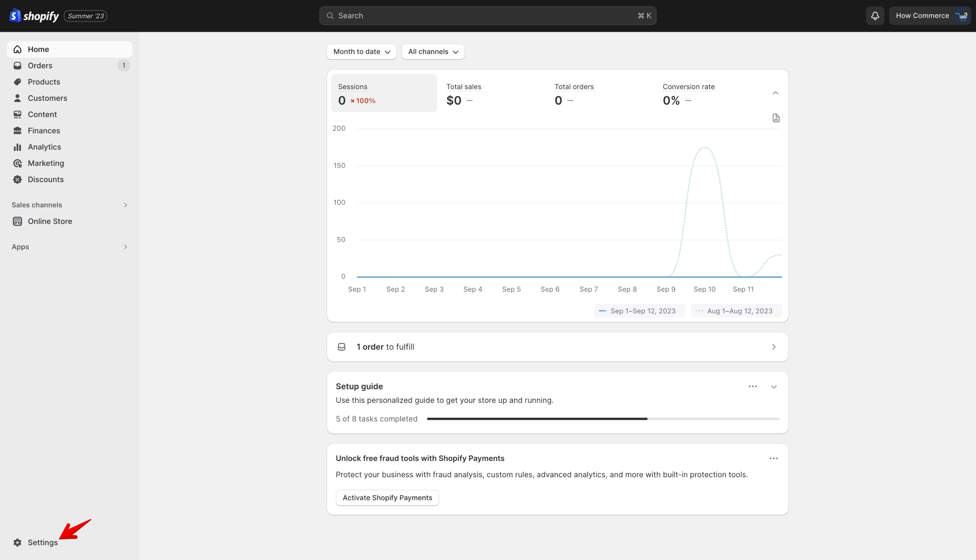
Task: Click the Content image icon
Action: pyautogui.click(x=17, y=114)
